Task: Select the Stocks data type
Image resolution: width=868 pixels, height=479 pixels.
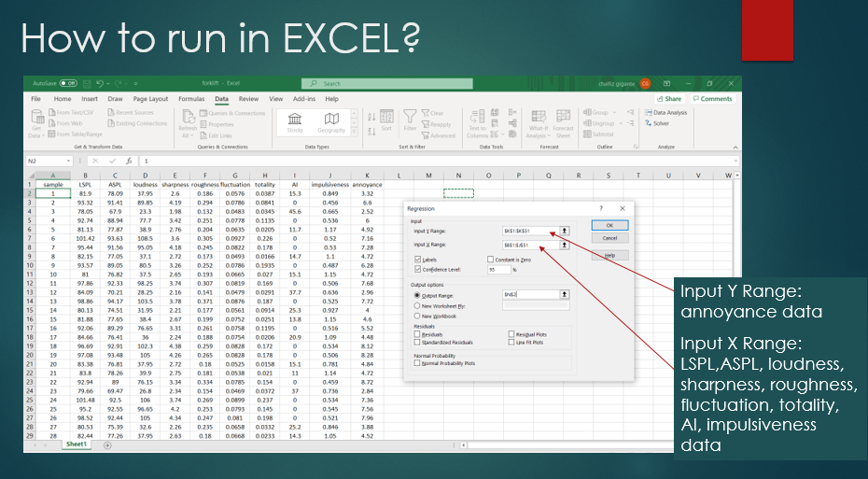Action: [x=295, y=122]
